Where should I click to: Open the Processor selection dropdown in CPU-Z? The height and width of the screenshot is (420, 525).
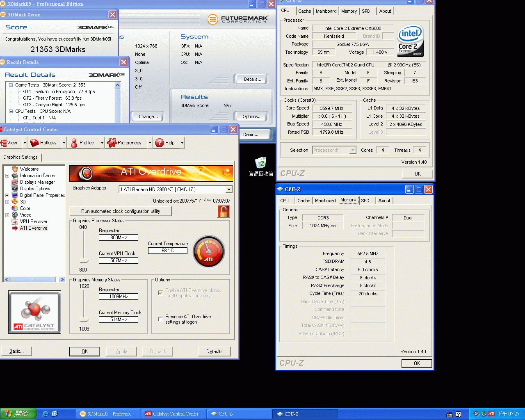[x=353, y=150]
